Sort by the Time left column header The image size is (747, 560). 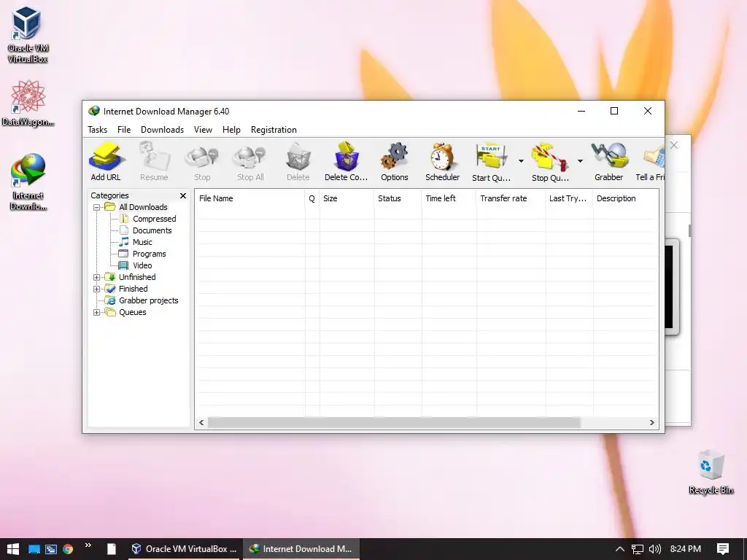pos(449,198)
